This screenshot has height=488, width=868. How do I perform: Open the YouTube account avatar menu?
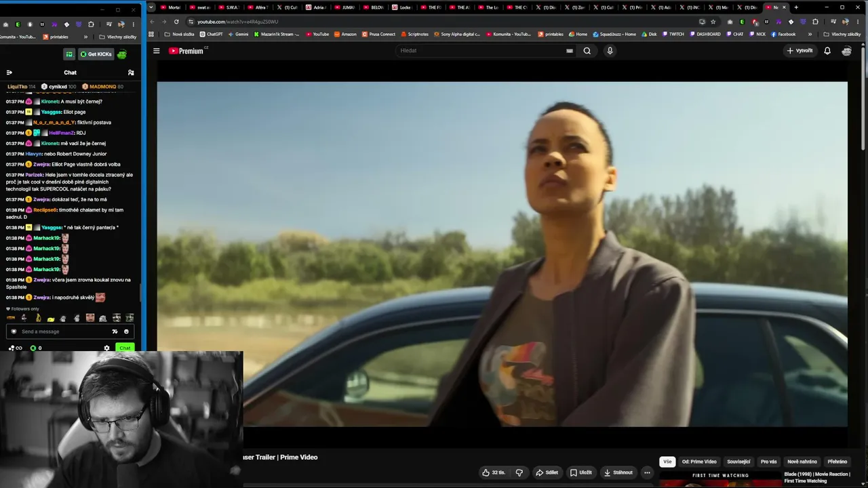click(846, 51)
